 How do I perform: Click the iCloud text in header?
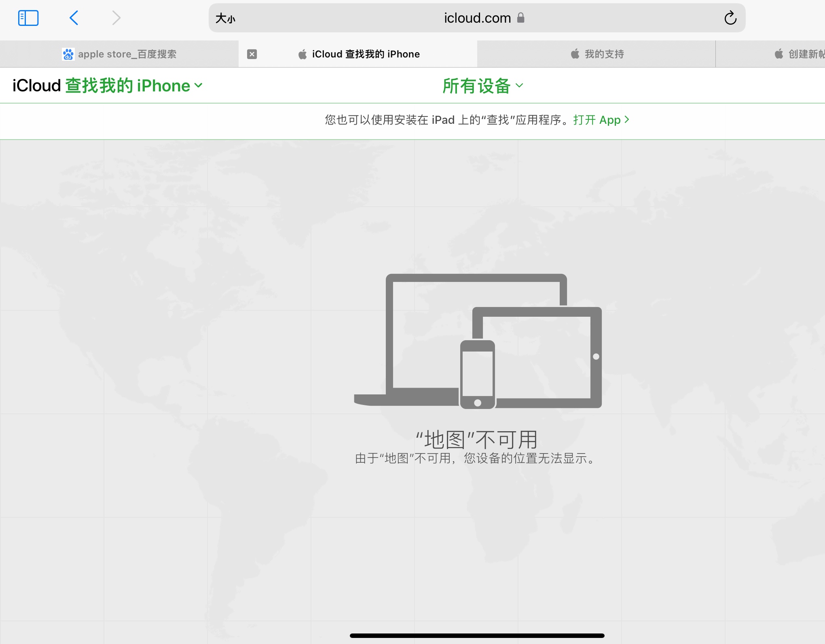pyautogui.click(x=36, y=86)
